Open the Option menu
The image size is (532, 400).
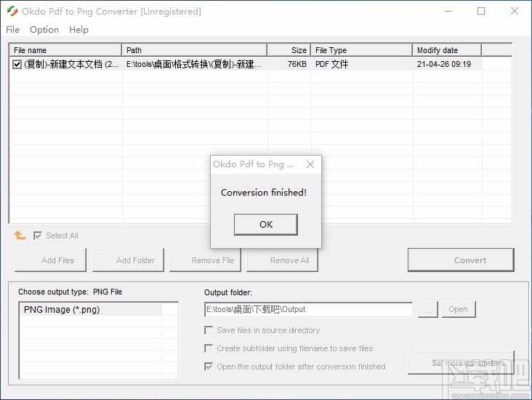[x=44, y=30]
